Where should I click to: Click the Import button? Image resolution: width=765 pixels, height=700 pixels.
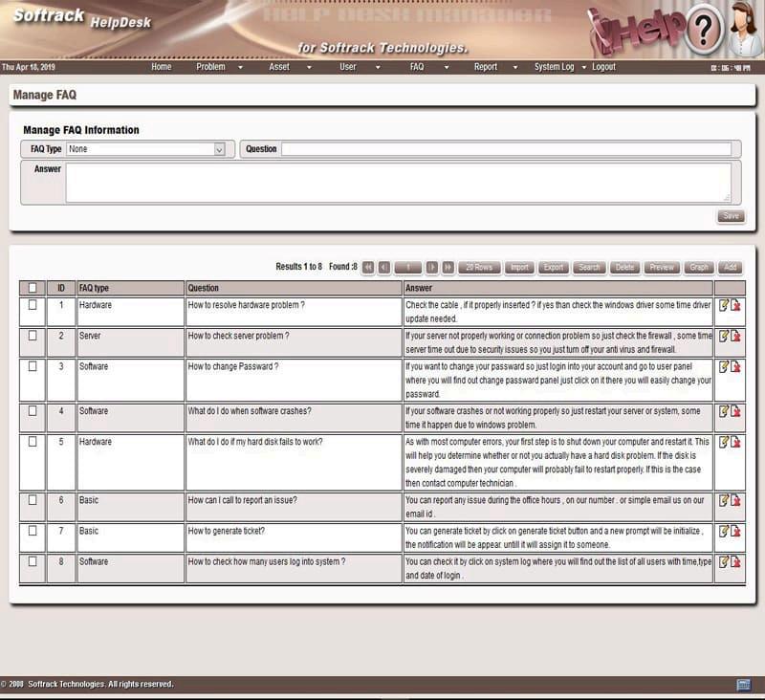click(519, 268)
